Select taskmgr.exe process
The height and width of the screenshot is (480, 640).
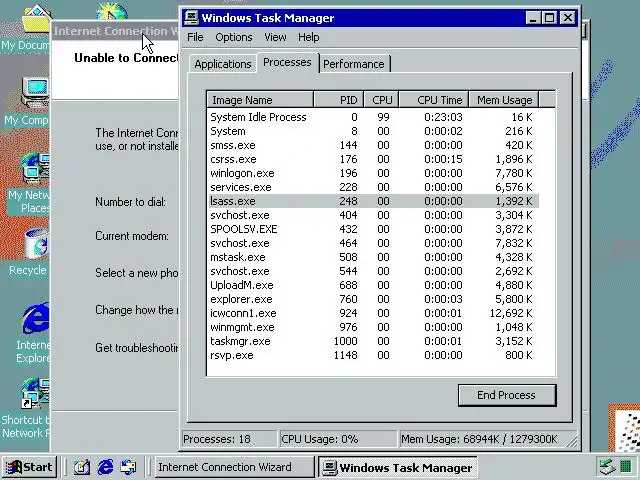(373, 341)
